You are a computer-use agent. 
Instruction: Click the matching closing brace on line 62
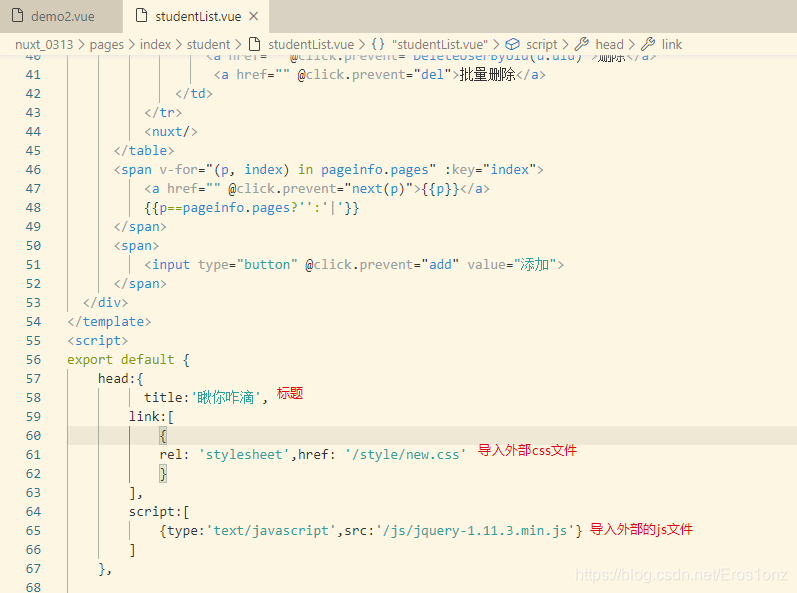click(163, 474)
